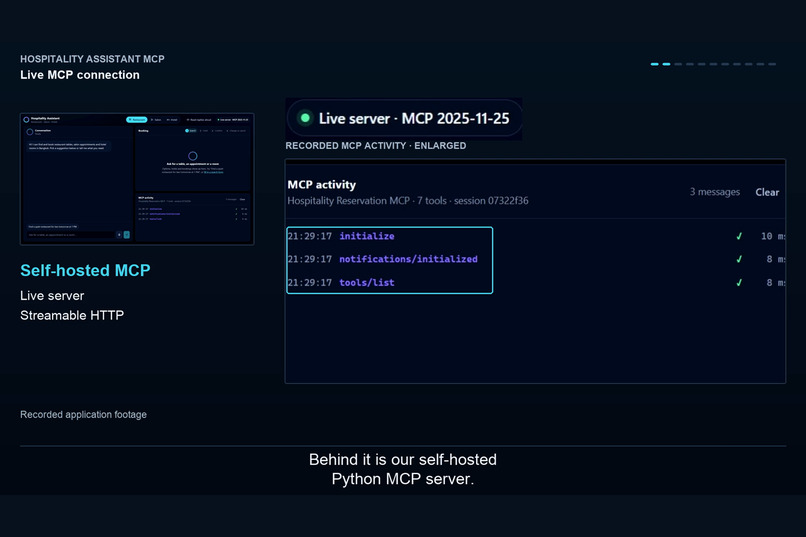Select the notifications/initialized log entry

tap(536, 259)
